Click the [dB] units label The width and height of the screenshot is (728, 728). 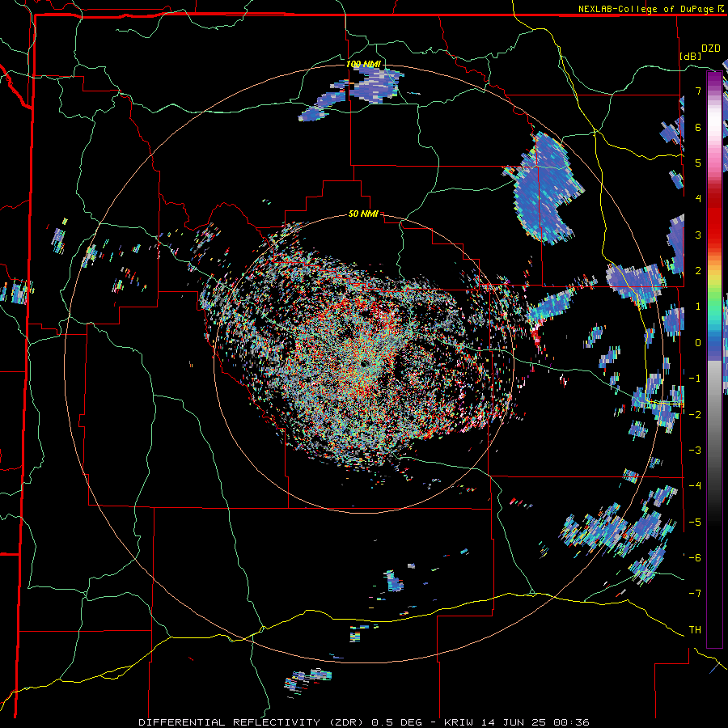(691, 56)
